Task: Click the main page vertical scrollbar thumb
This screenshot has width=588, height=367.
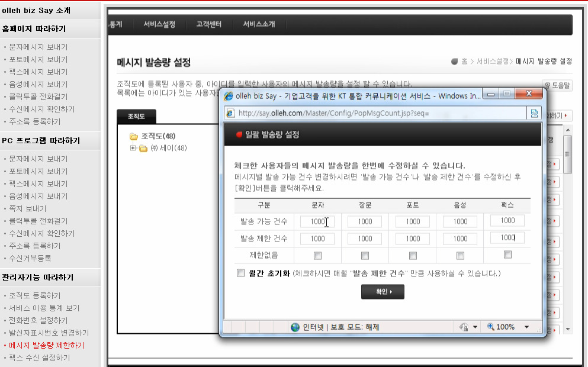Action: click(x=568, y=154)
